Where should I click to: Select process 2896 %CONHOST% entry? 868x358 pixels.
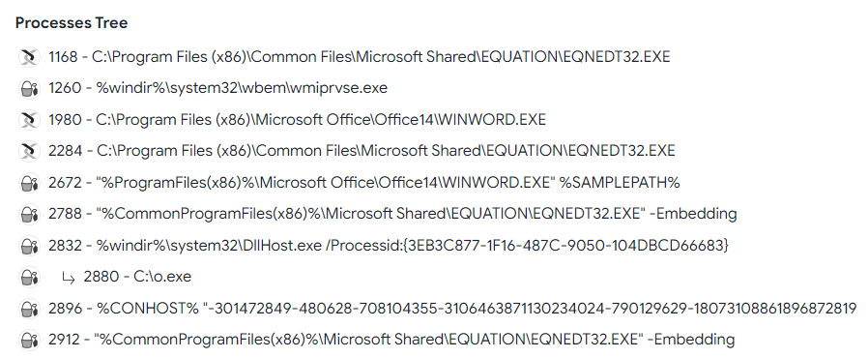(452, 308)
